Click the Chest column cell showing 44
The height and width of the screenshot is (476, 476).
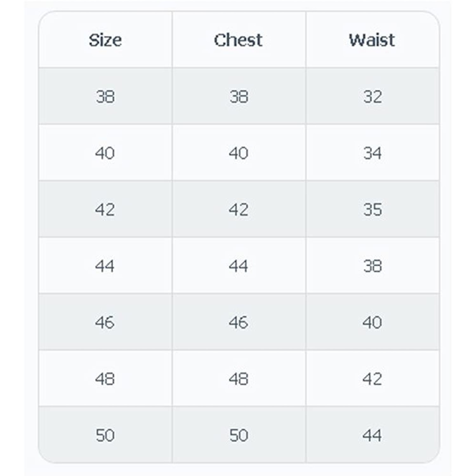coord(239,266)
